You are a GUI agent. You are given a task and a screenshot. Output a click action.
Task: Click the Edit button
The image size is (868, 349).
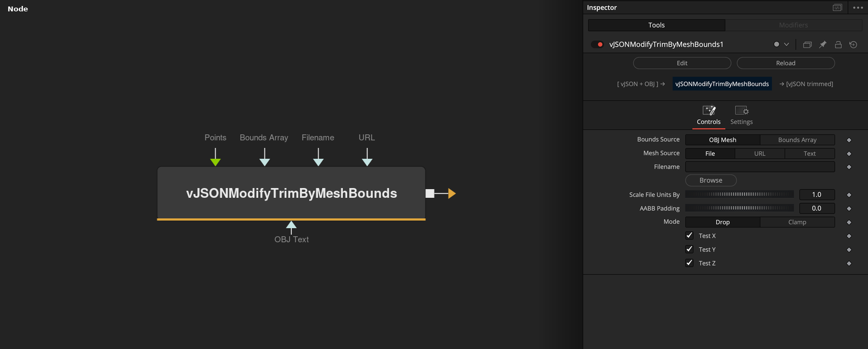(682, 63)
